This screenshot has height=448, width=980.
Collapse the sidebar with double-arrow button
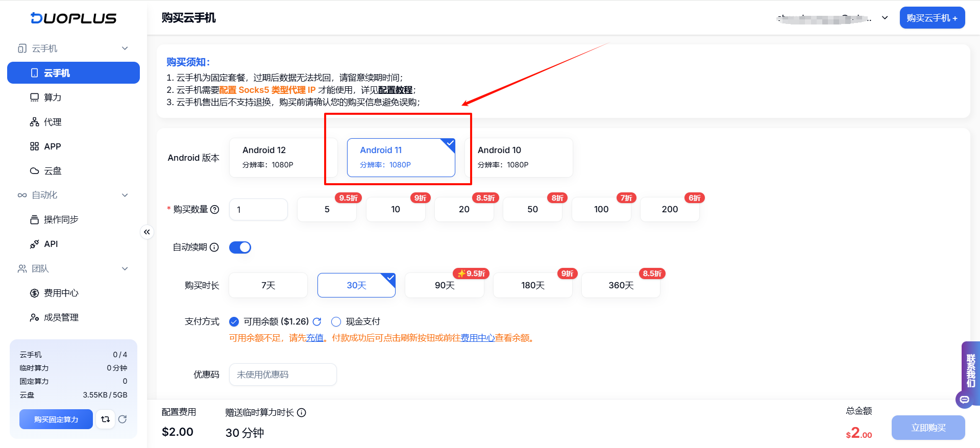[147, 232]
